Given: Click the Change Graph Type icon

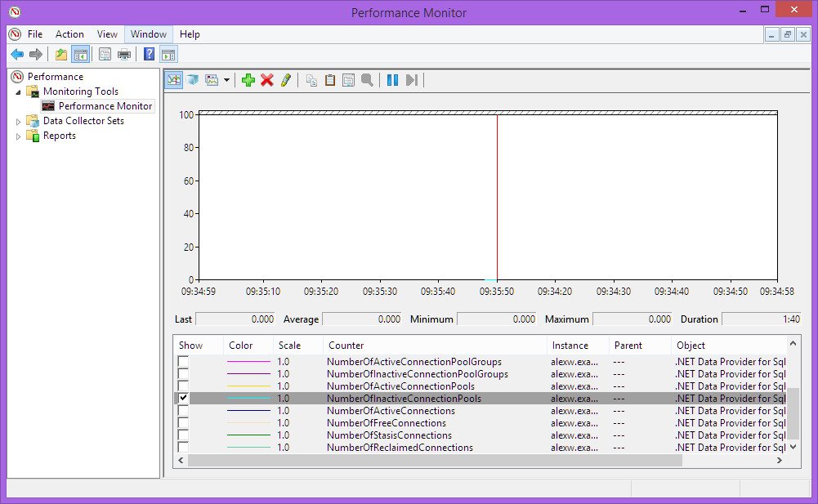Looking at the screenshot, I should click(x=212, y=80).
